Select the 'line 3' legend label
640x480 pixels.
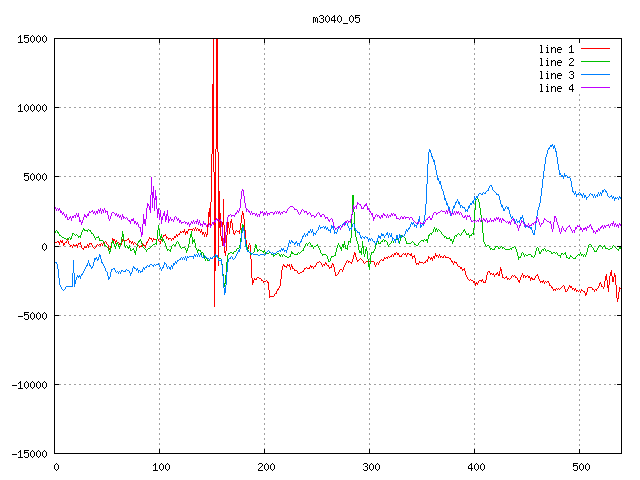click(x=557, y=75)
